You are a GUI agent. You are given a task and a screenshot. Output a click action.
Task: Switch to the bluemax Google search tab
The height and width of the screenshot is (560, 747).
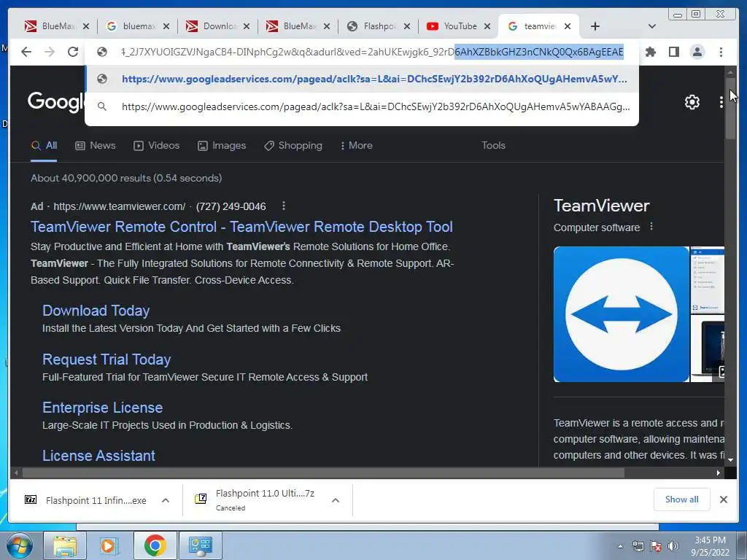132,26
